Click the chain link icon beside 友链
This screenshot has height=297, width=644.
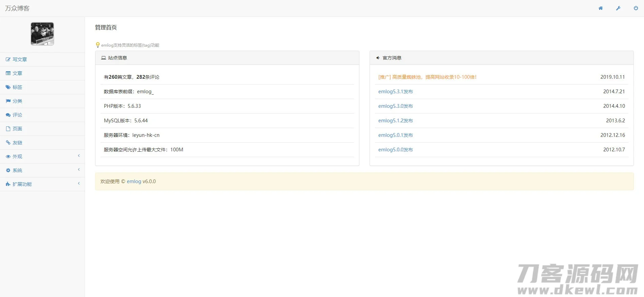pos(8,143)
